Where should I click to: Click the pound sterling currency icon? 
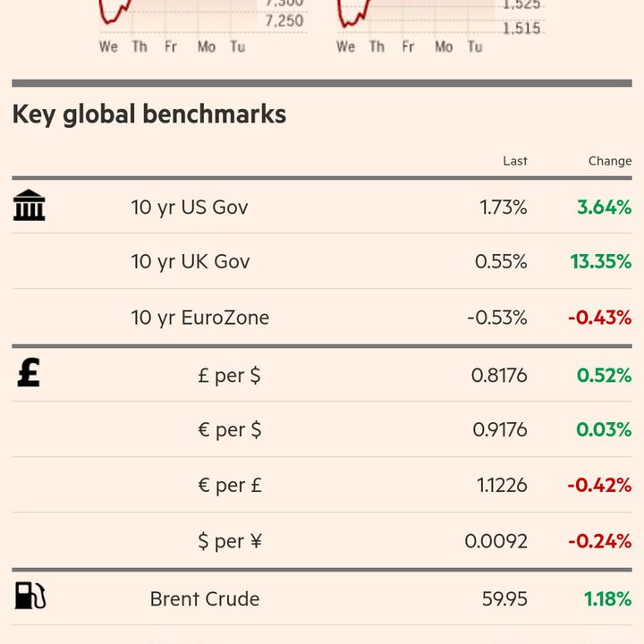click(x=29, y=373)
